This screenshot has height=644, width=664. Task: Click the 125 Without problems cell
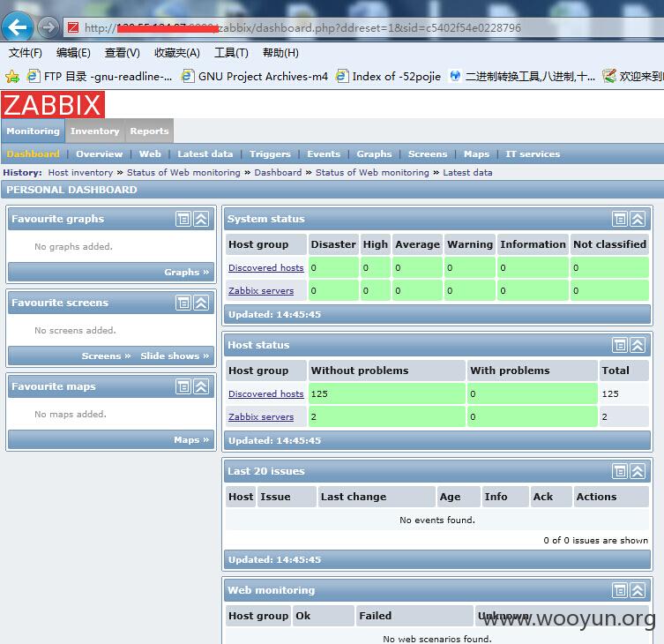386,394
